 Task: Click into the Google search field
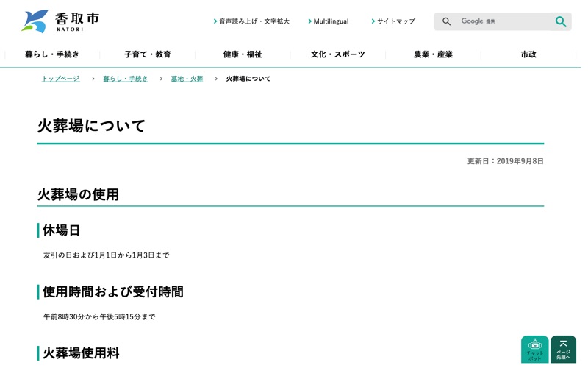click(x=503, y=21)
